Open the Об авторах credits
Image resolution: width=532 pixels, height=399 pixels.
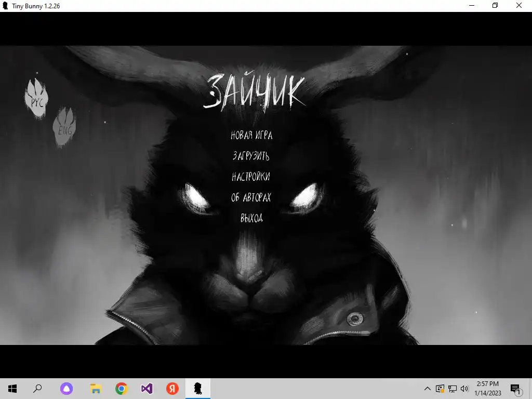tap(251, 197)
